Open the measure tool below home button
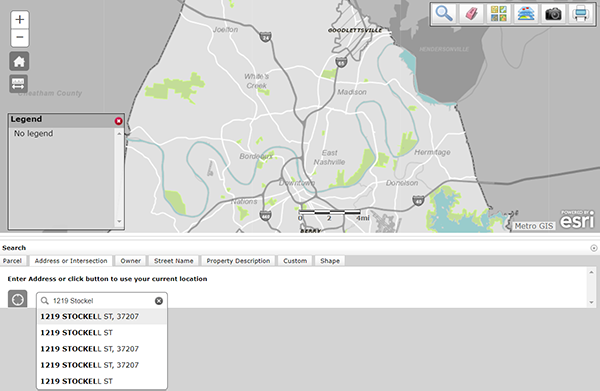This screenshot has height=391, width=600. (18, 84)
